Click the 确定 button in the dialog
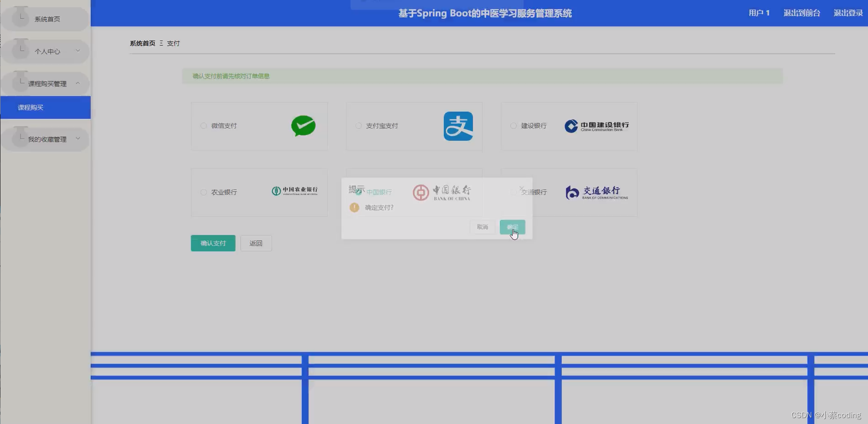Screen dimensions: 868x424 pyautogui.click(x=513, y=227)
